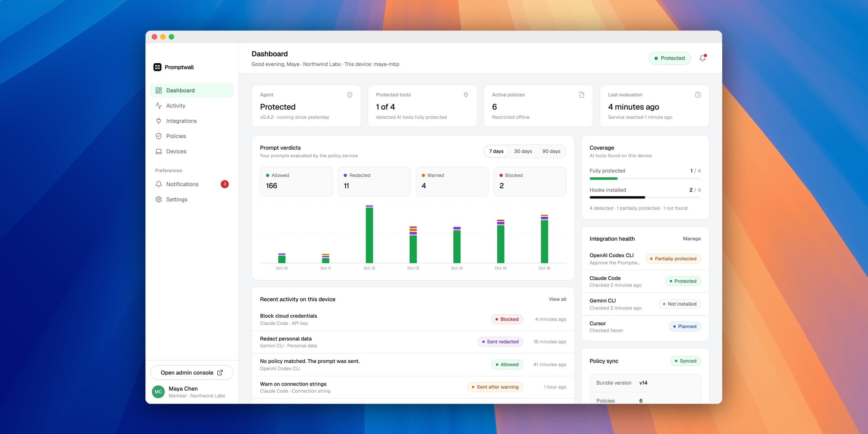Click the Policies shield icon in sidebar
This screenshot has height=434, width=868.
click(x=158, y=136)
